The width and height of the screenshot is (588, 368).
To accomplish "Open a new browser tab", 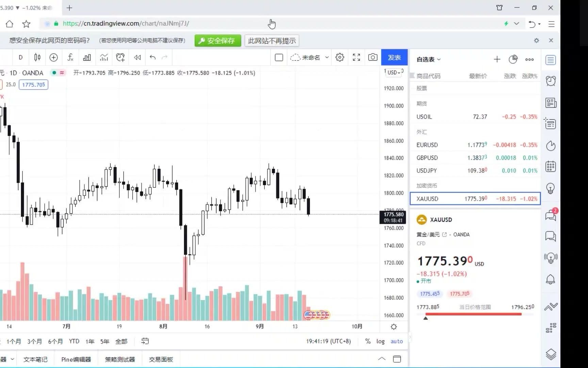I will click(x=69, y=7).
